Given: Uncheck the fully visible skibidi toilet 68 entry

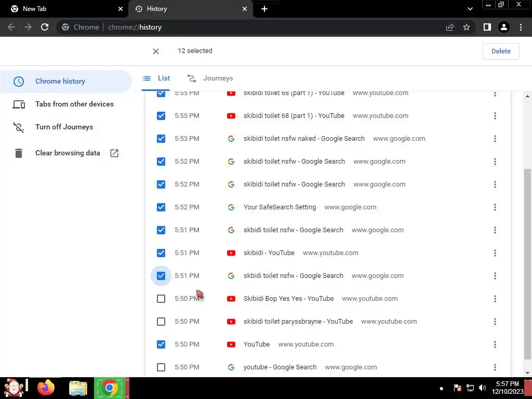Looking at the screenshot, I should [161, 116].
